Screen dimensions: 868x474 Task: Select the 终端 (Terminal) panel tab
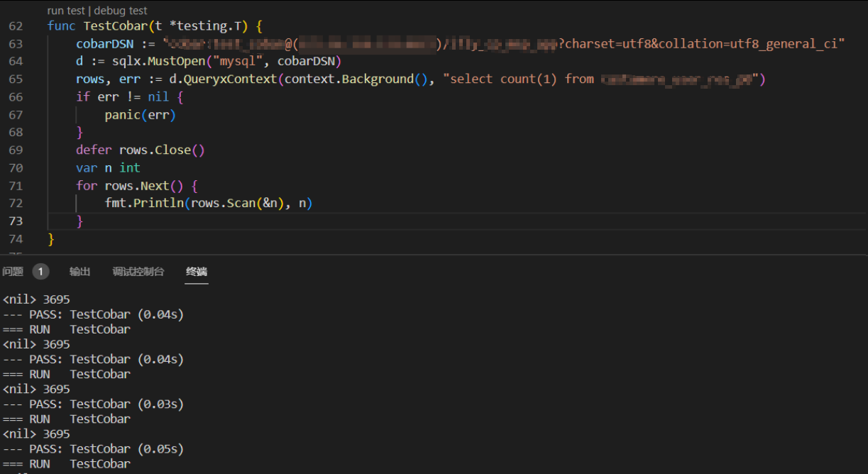(x=197, y=272)
